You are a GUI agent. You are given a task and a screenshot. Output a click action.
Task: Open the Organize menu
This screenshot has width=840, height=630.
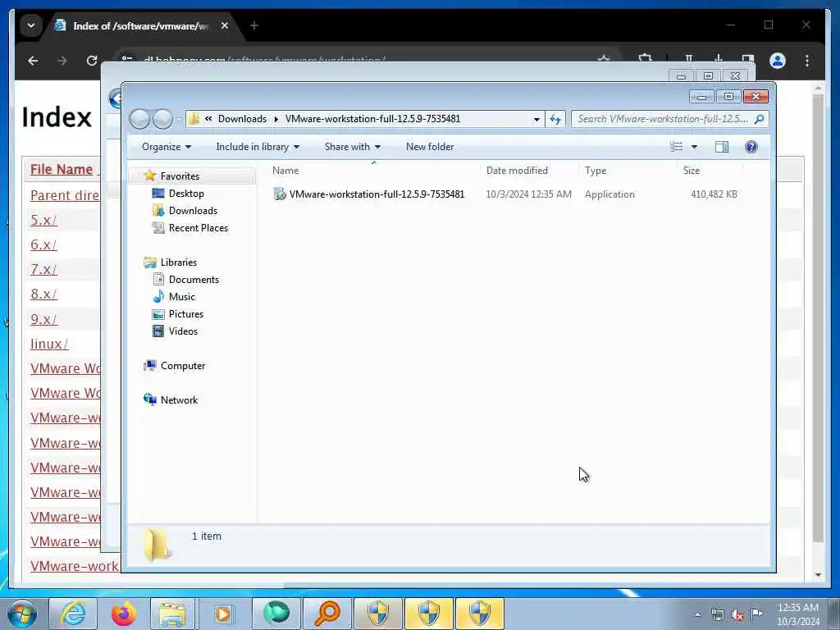tap(166, 147)
